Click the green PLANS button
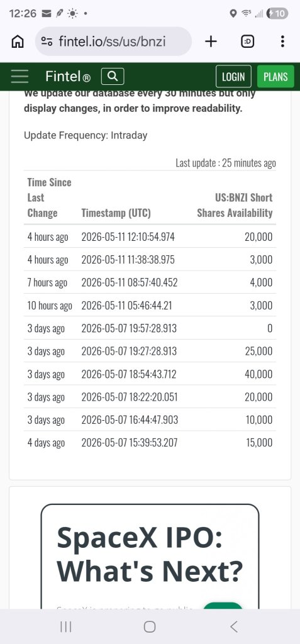Viewport: 300px width, 644px height. [275, 76]
